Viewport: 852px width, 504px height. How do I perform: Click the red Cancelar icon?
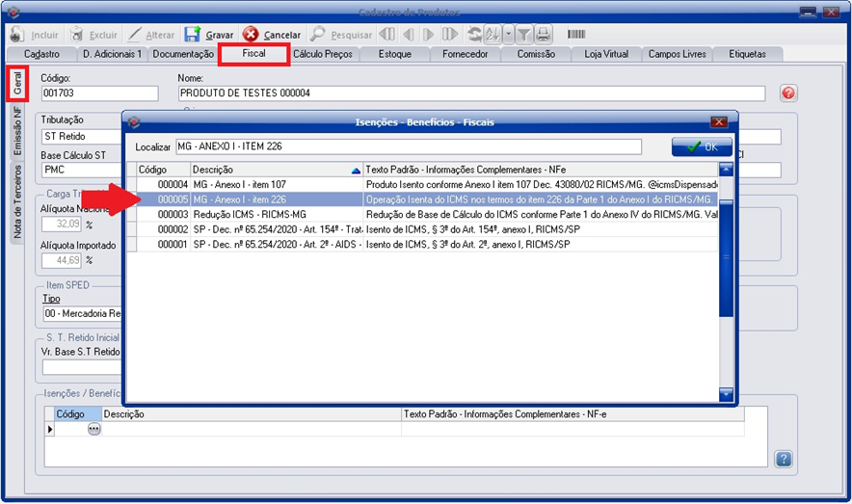[x=251, y=35]
